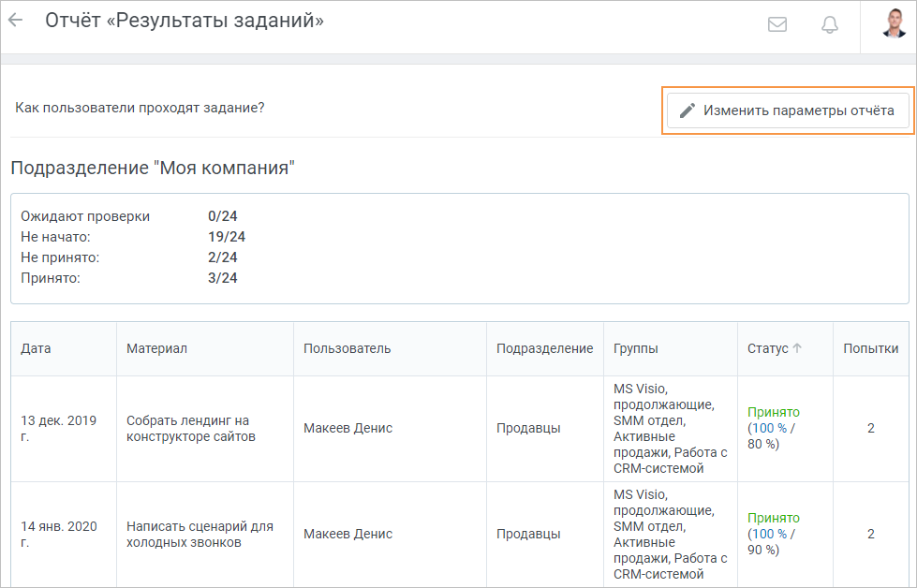The image size is (917, 588).
Task: Click the pencil icon in report parameters button
Action: pyautogui.click(x=688, y=110)
